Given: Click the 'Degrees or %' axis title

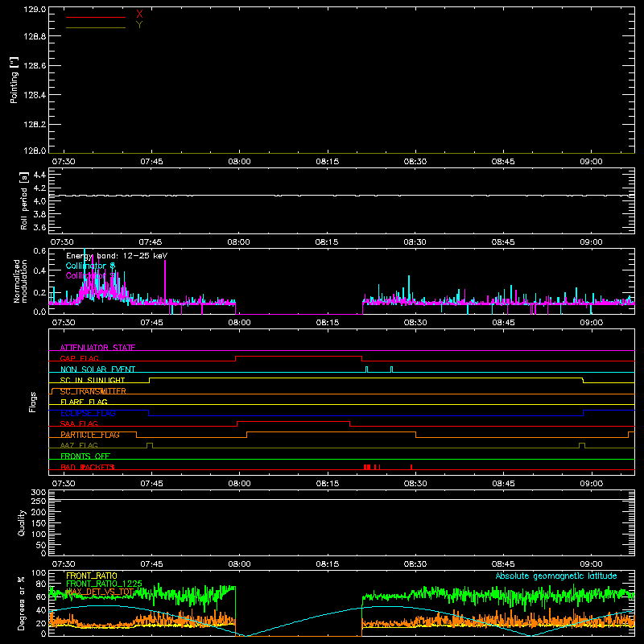Looking at the screenshot, I should pos(22,603).
